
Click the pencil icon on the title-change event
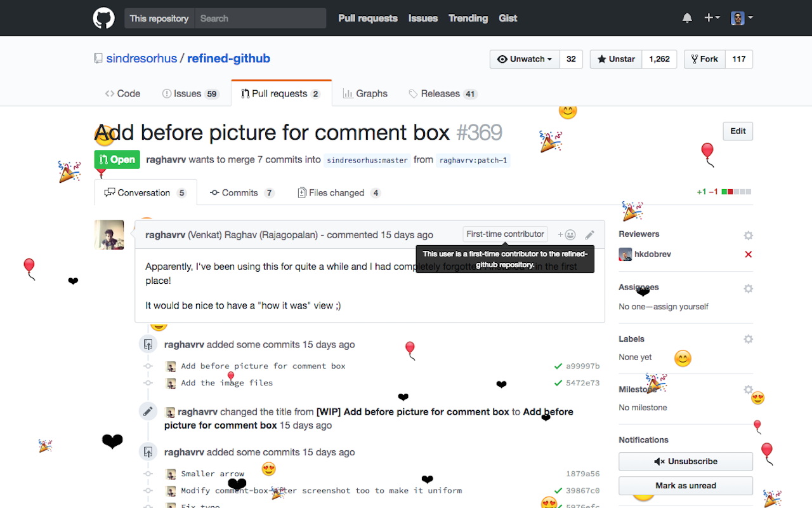point(148,411)
